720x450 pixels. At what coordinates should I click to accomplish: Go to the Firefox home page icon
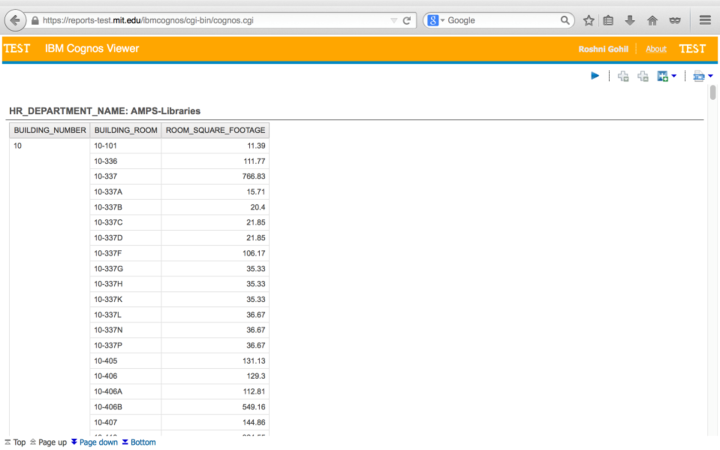click(652, 20)
